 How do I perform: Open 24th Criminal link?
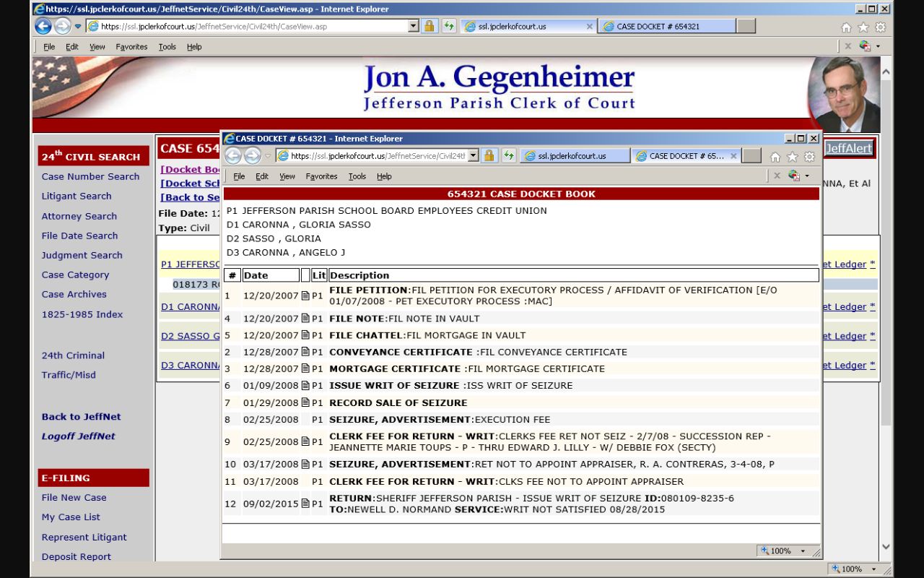pos(73,355)
